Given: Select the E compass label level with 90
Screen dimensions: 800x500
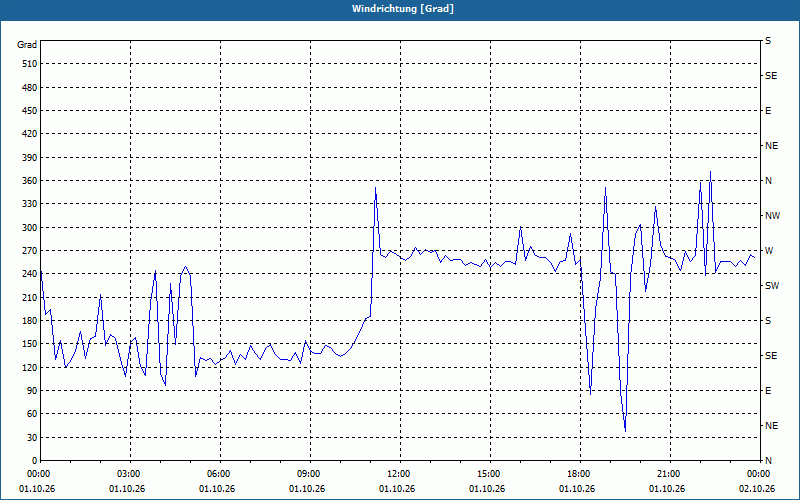Looking at the screenshot, I should point(768,391).
